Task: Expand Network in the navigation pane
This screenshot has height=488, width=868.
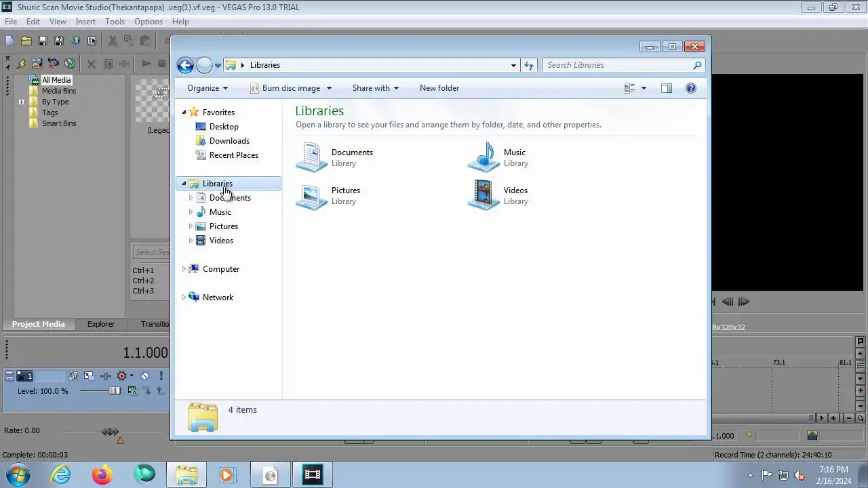Action: 184,298
